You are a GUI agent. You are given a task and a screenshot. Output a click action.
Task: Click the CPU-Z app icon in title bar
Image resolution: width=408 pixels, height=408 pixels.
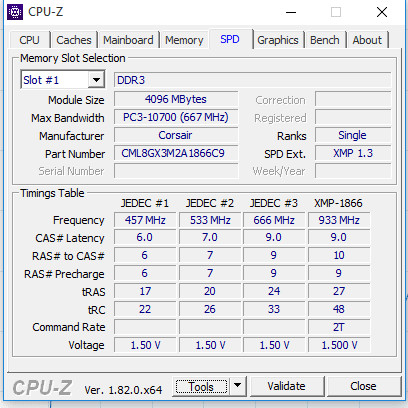(15, 12)
